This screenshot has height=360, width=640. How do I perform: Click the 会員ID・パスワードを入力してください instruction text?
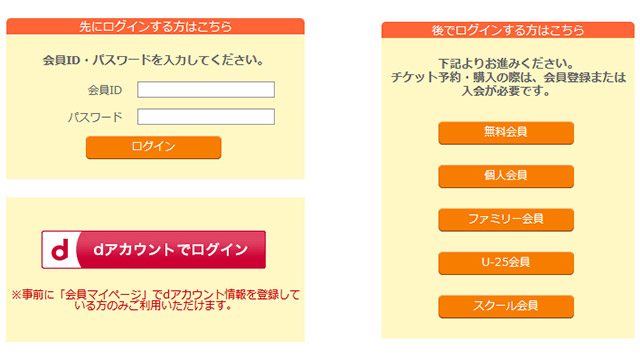(x=153, y=60)
